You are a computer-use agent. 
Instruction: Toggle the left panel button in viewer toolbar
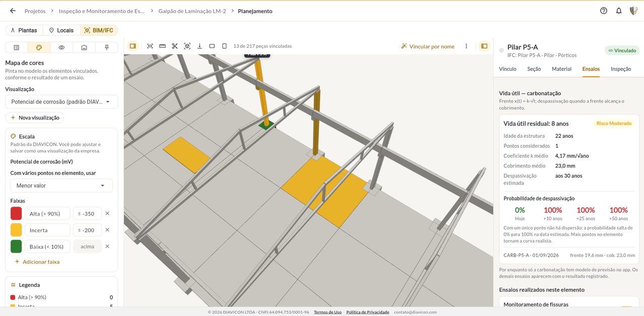[x=133, y=46]
